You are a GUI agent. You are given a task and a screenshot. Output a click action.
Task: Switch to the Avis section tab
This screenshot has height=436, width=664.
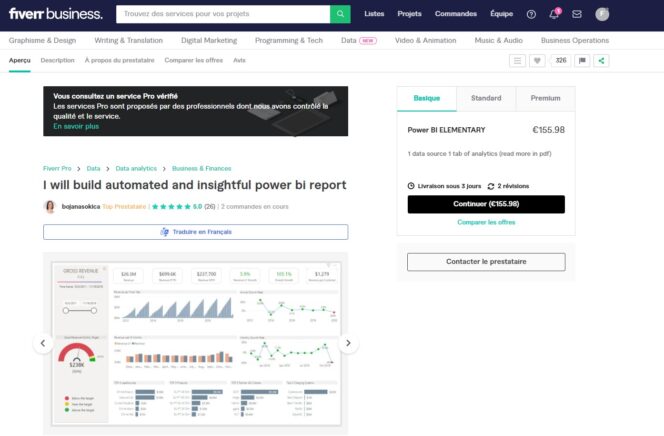[x=239, y=60]
